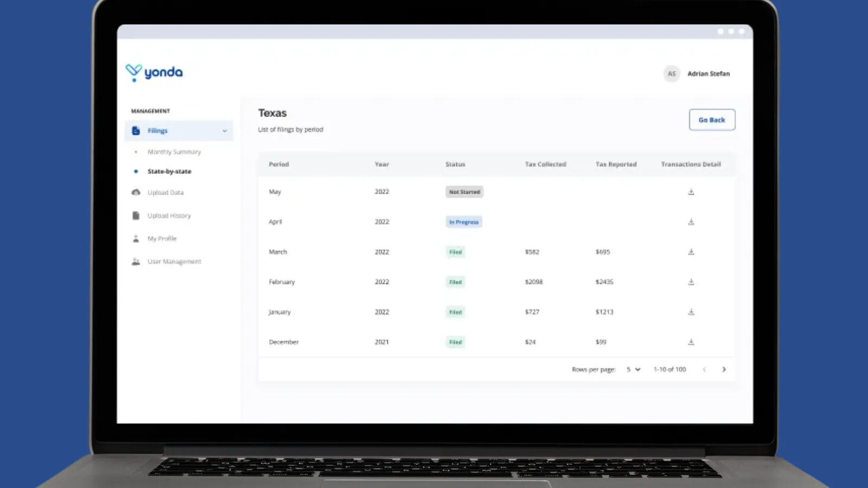Click the $695 tax reported value
The height and width of the screenshot is (488, 868).
(603, 252)
